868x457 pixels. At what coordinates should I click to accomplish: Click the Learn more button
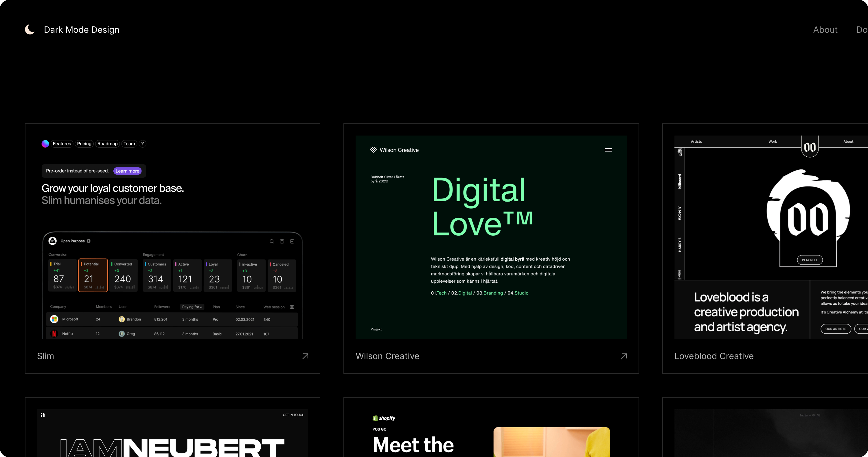[x=127, y=171]
